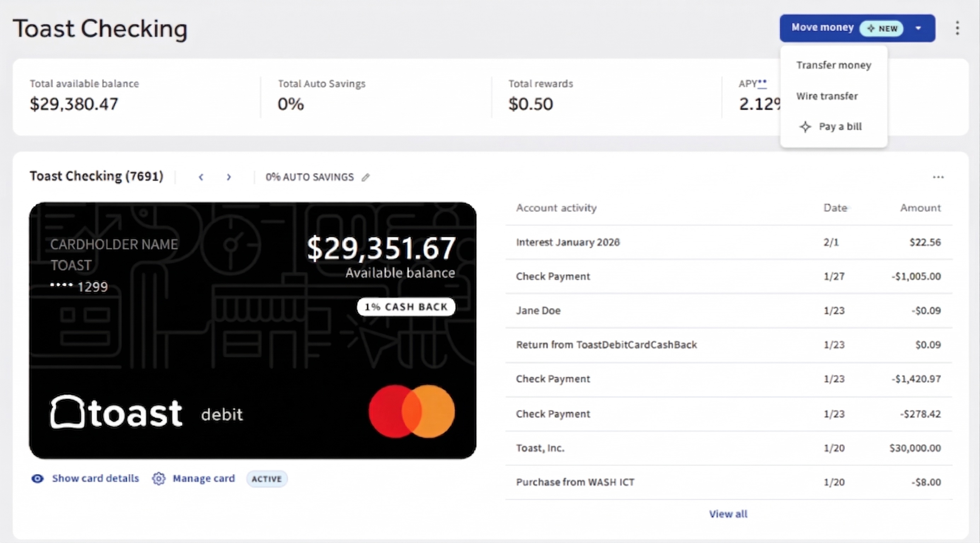Edit auto savings with pencil icon

click(x=365, y=177)
